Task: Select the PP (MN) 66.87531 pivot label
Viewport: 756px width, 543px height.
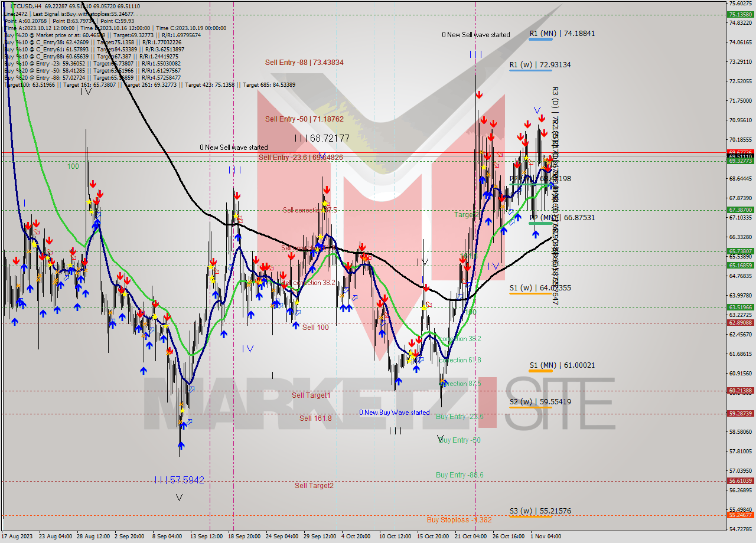Action: click(x=562, y=218)
